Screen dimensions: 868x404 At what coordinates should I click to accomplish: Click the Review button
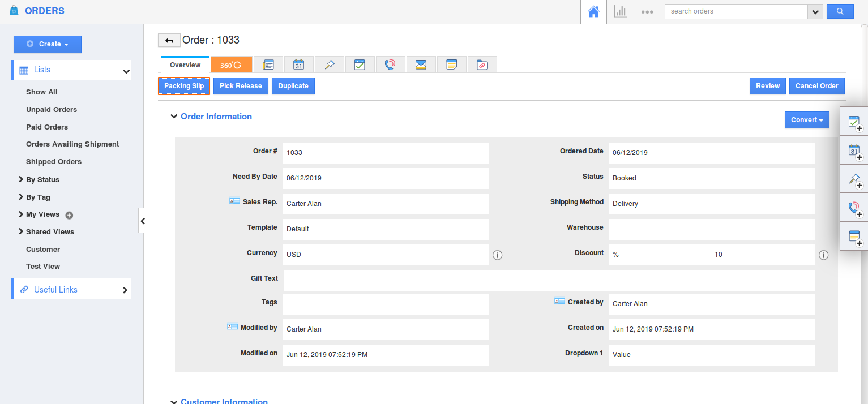pyautogui.click(x=768, y=86)
